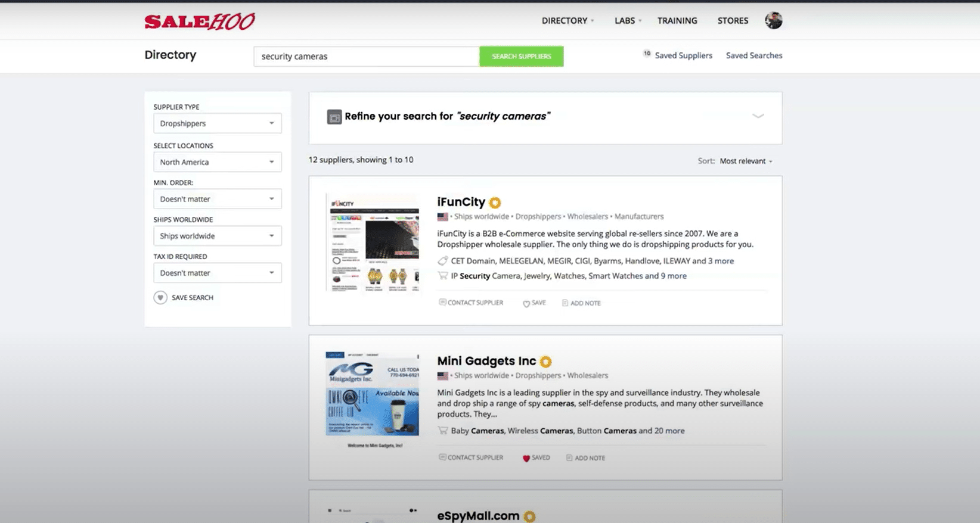Open the Labs menu
This screenshot has height=523, width=980.
click(x=628, y=21)
